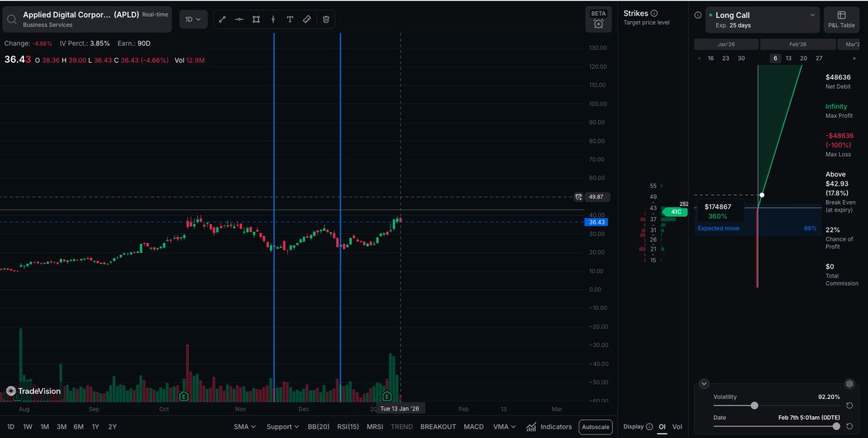Click the Display info icon

coord(649,426)
